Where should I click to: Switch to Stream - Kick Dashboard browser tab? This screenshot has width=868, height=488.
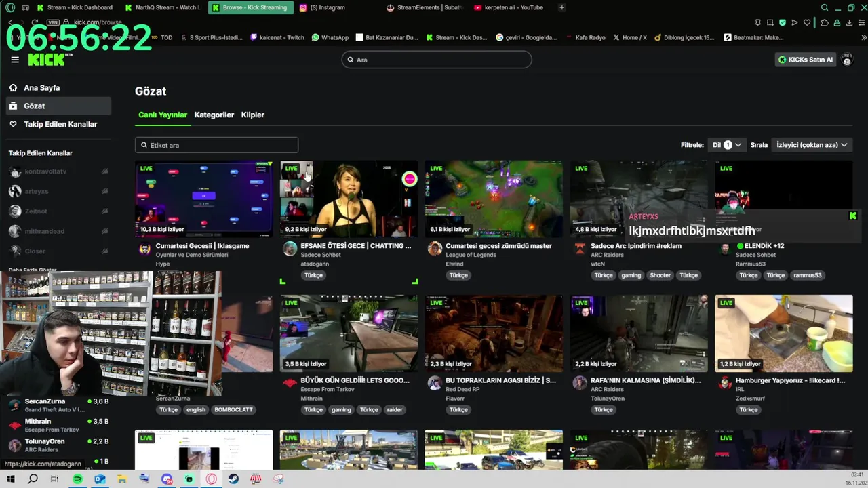pos(75,7)
